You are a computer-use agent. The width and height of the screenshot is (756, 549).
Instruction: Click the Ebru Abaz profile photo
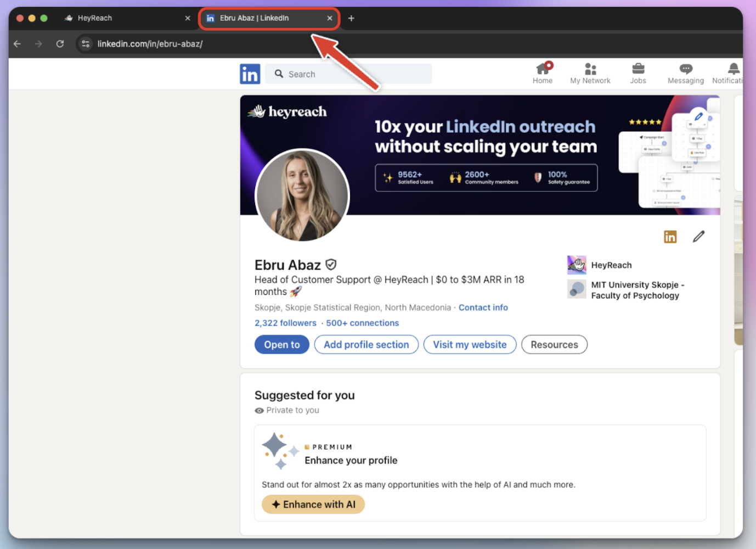tap(302, 195)
